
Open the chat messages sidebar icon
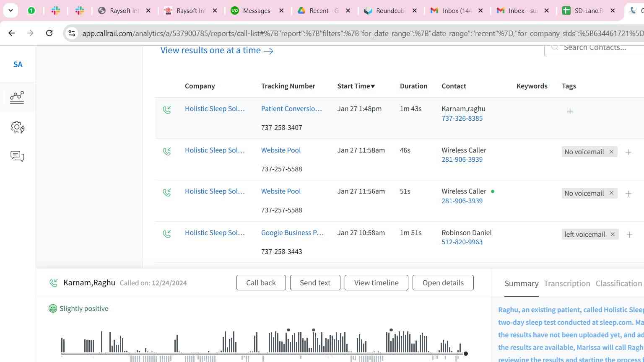coord(17,156)
